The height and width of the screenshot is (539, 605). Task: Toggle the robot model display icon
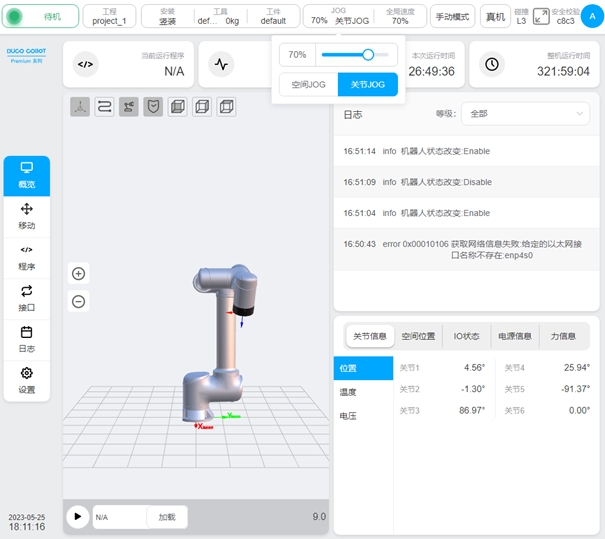pyautogui.click(x=129, y=106)
